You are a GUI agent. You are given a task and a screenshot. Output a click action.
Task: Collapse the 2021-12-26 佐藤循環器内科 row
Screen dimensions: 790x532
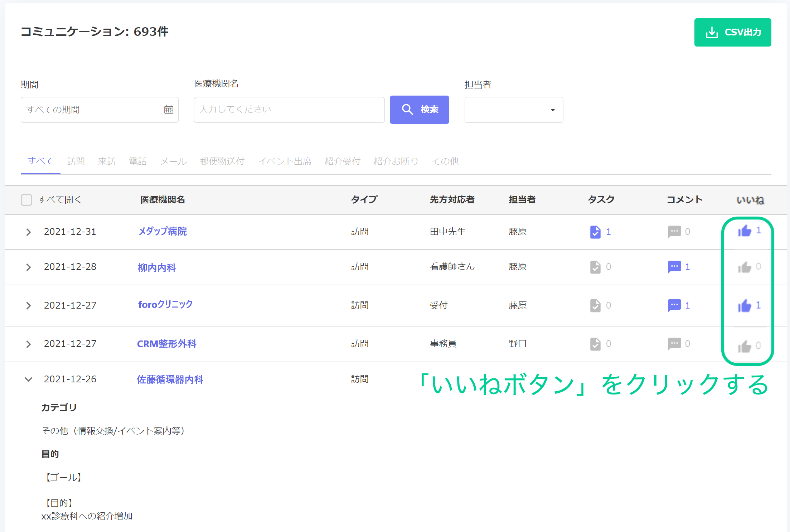pos(29,379)
